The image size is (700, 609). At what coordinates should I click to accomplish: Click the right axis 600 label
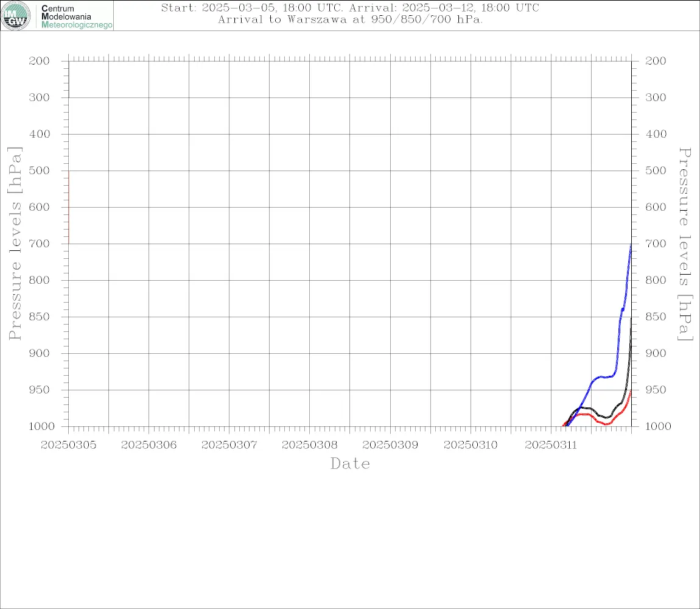point(656,207)
